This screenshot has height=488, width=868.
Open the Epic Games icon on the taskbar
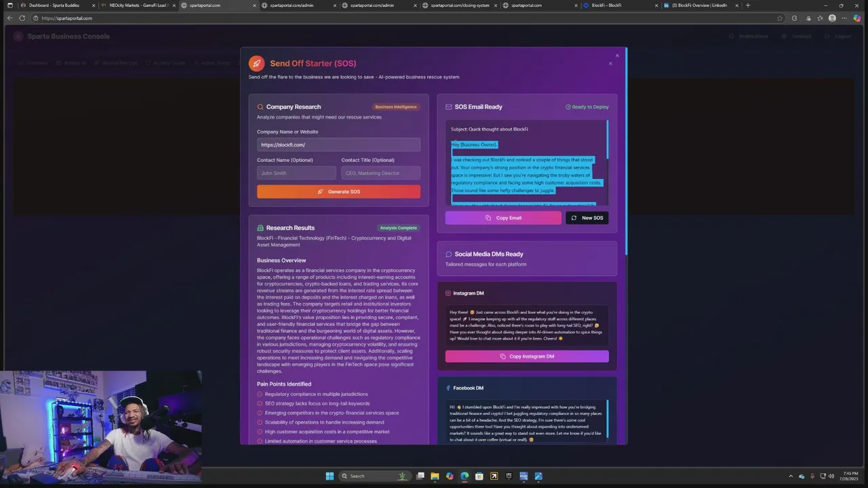point(509,476)
